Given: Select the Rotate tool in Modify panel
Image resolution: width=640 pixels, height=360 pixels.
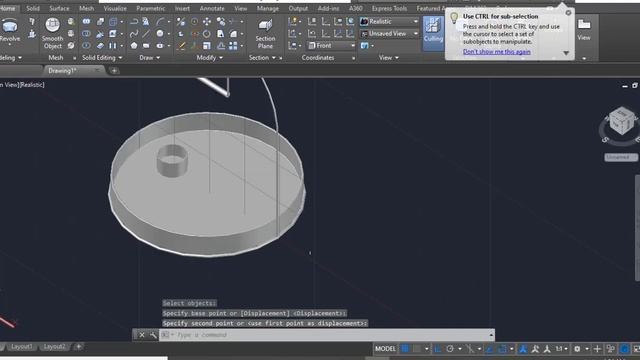Looking at the screenshot, I should [207, 34].
